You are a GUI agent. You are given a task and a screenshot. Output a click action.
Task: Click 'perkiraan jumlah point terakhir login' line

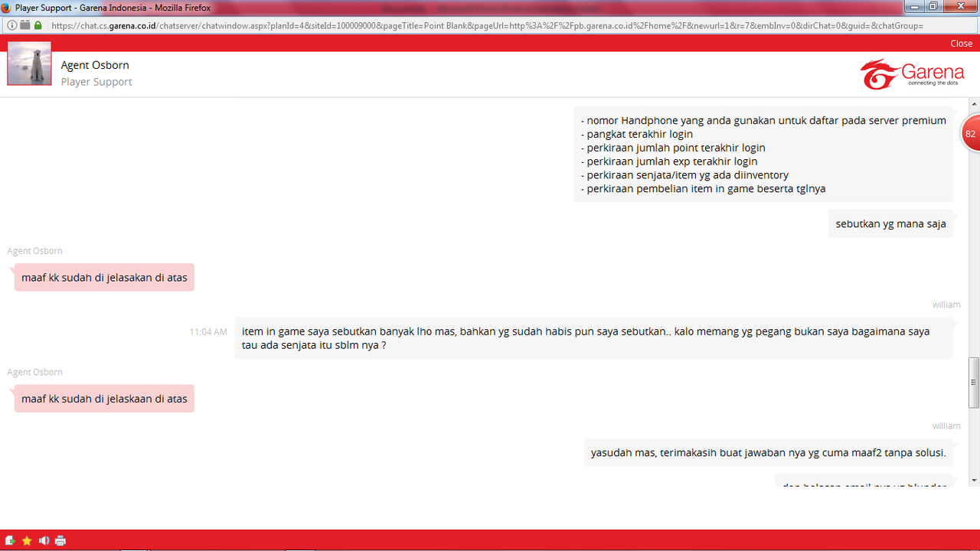pyautogui.click(x=673, y=148)
